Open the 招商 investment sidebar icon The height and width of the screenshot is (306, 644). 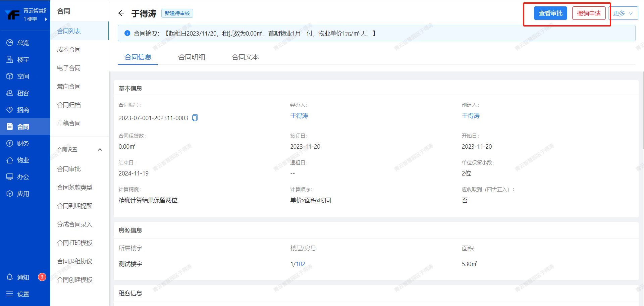coord(10,110)
